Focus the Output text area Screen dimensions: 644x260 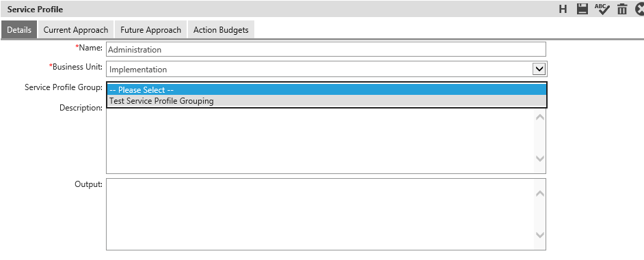(x=321, y=214)
